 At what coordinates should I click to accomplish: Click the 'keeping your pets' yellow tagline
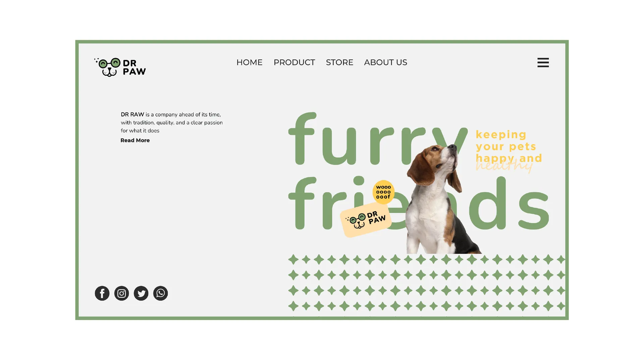tap(506, 140)
